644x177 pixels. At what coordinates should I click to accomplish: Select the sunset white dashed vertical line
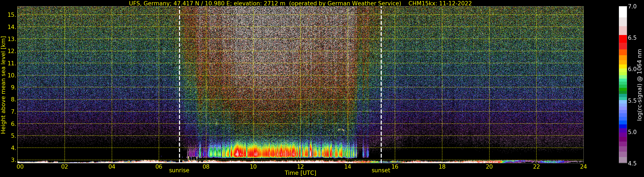[x=381, y=85]
